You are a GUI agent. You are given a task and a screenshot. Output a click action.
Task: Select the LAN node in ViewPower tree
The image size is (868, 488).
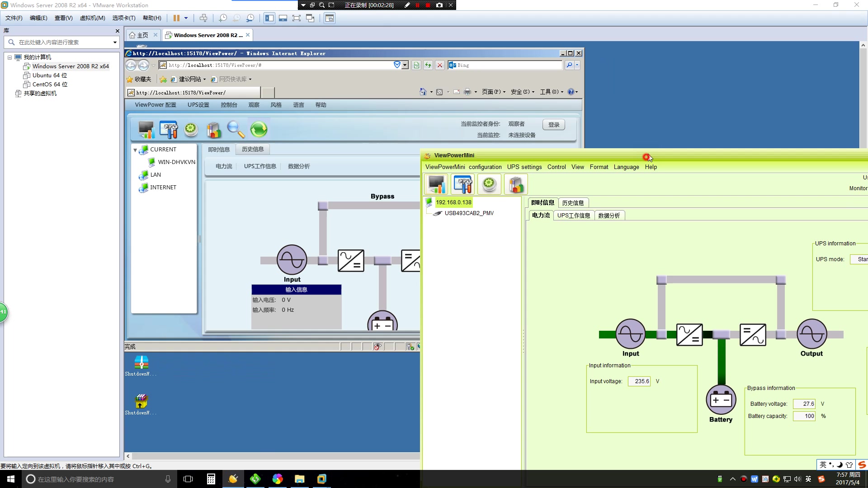(156, 174)
